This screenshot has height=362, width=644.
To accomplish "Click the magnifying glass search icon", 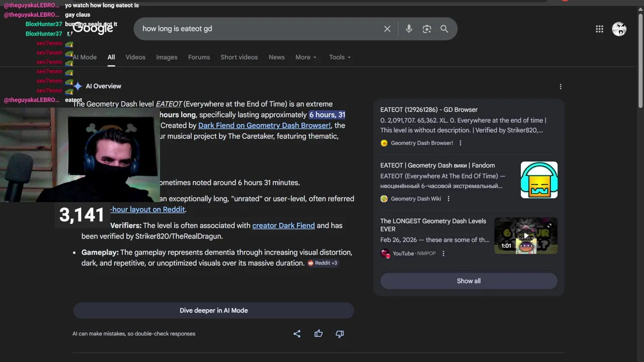I will pos(444,29).
